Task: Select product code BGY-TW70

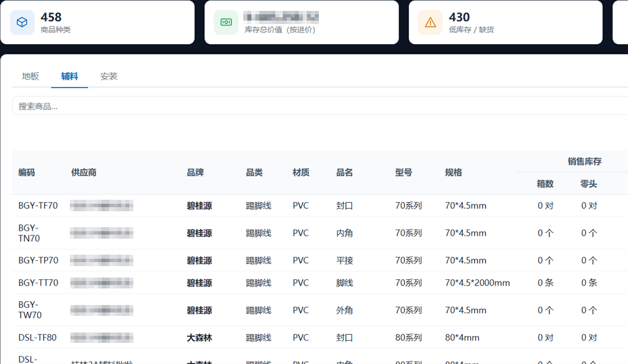Action: [30, 310]
